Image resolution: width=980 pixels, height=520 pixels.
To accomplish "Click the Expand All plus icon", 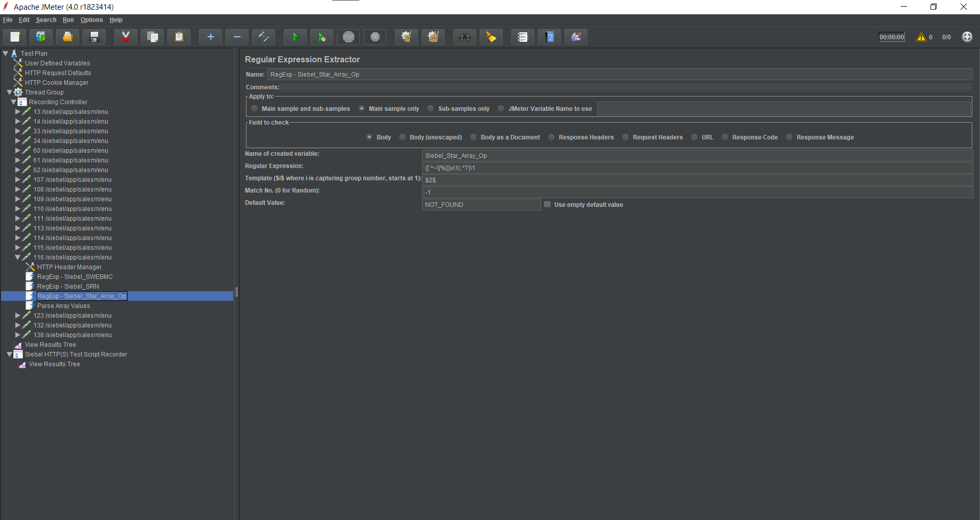I will [210, 37].
